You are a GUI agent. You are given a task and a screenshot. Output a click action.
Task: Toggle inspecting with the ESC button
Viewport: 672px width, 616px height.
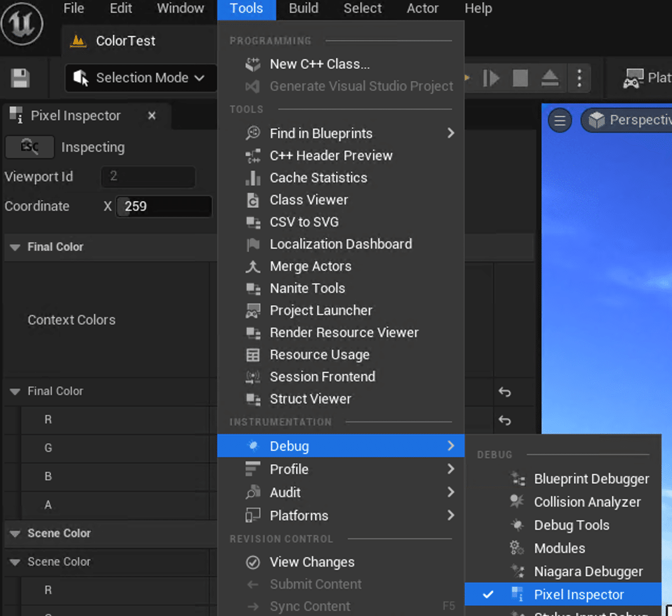click(x=30, y=147)
